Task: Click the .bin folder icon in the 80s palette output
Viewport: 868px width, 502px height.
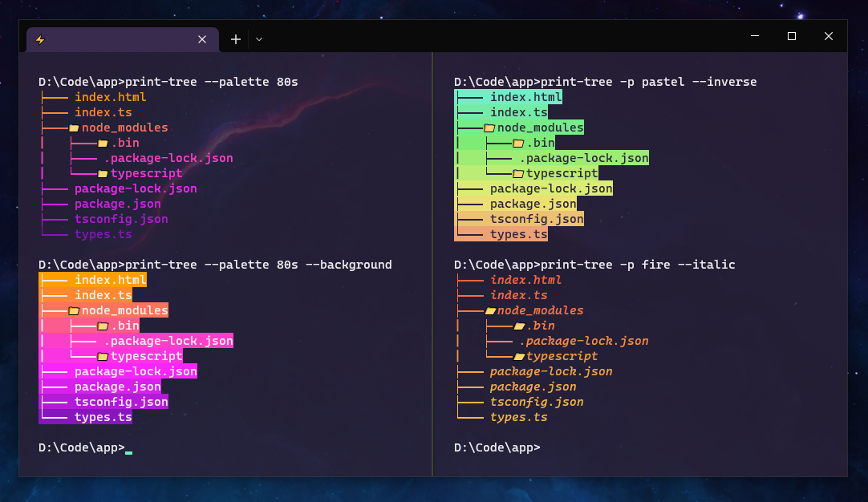Action: [103, 143]
